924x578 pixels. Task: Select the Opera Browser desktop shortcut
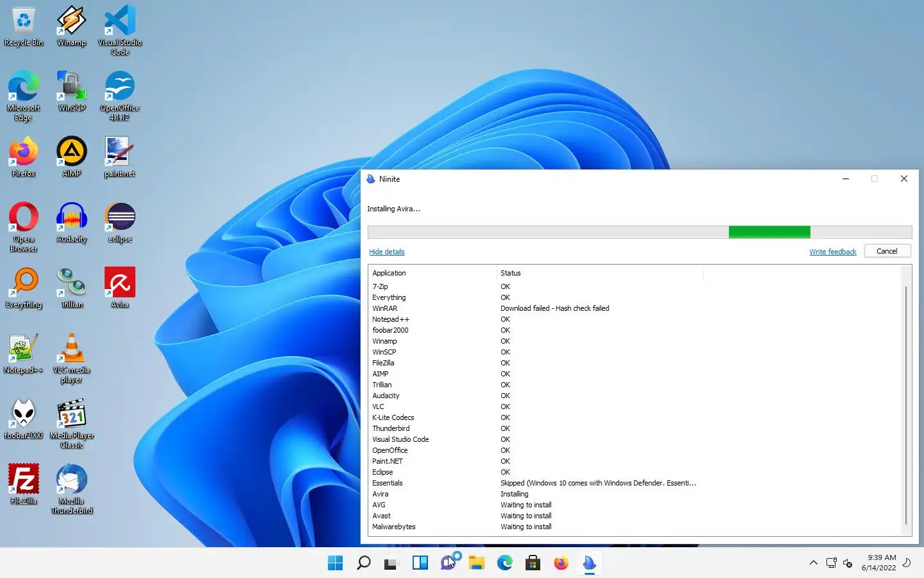24,227
